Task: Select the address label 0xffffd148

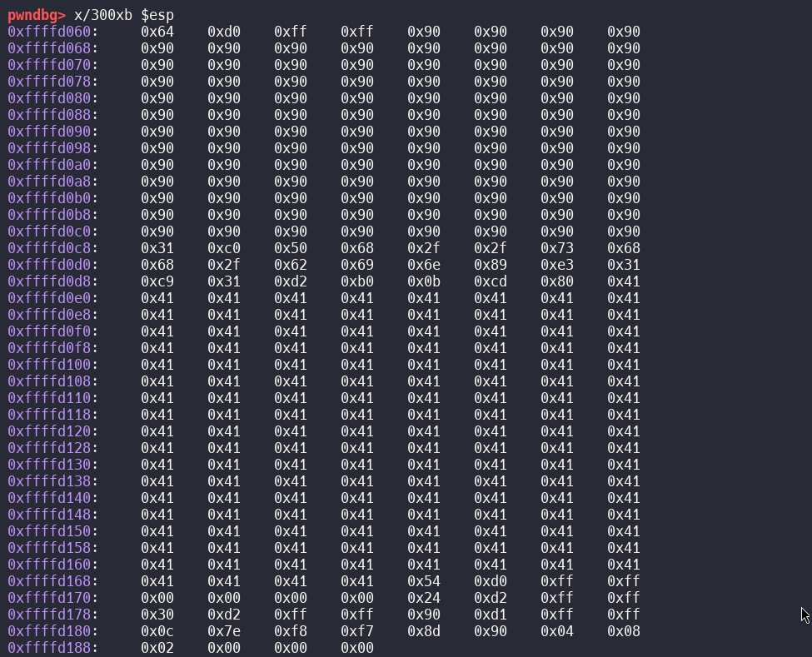Action: point(49,515)
